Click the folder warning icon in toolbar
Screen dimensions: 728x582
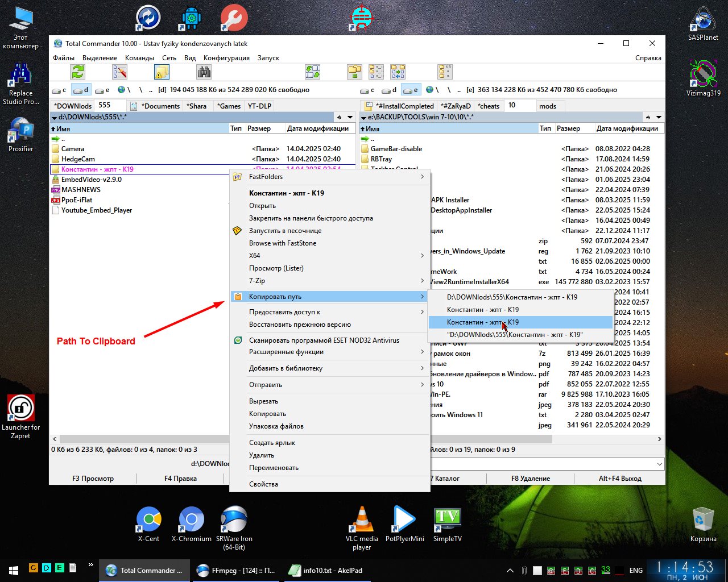(162, 72)
